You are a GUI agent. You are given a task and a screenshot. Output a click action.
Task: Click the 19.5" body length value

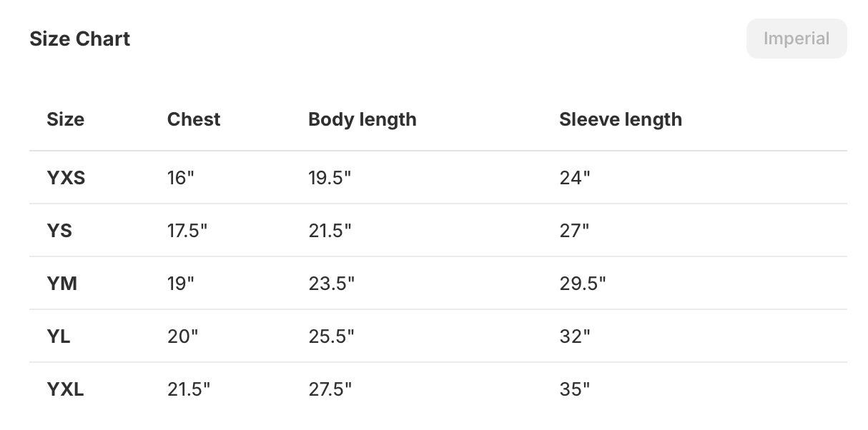[x=330, y=178]
